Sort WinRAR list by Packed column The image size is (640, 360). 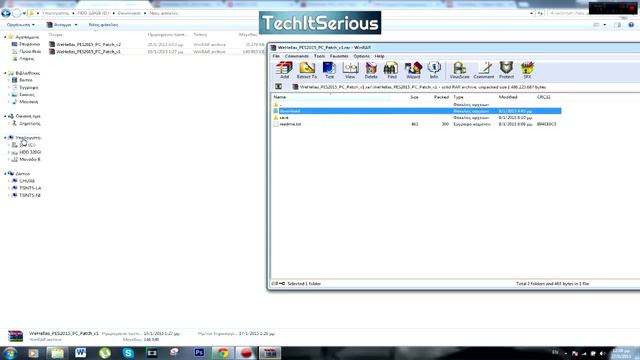pyautogui.click(x=441, y=97)
